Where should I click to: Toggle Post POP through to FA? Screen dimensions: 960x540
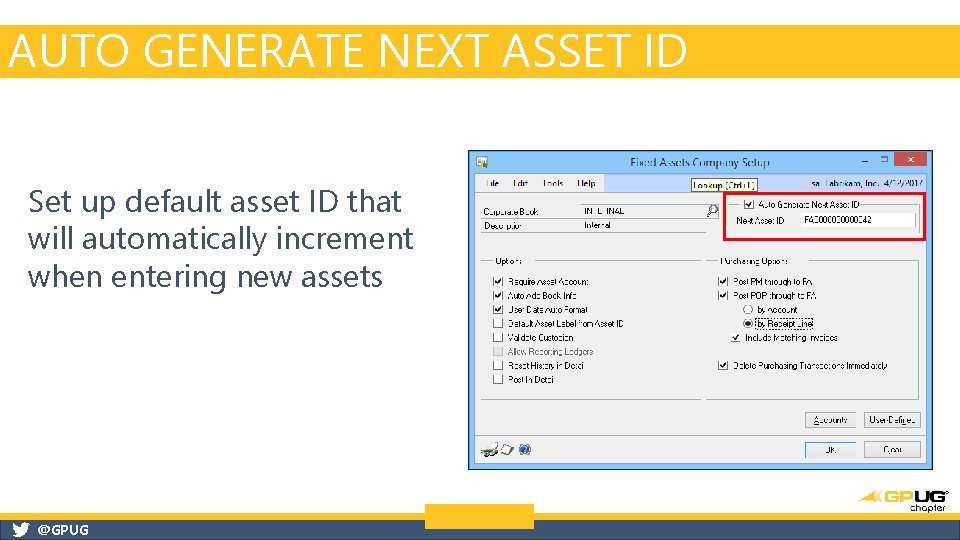point(722,296)
